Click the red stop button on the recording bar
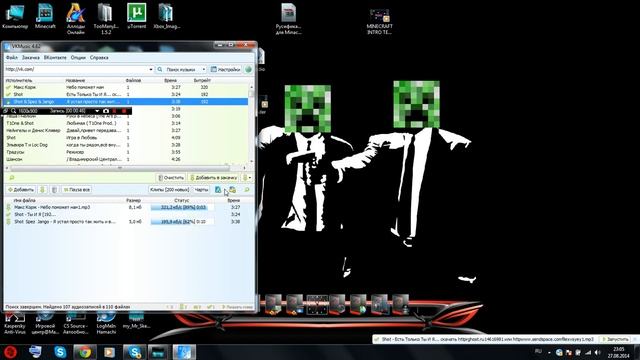The height and width of the screenshot is (360, 640). tap(124, 111)
